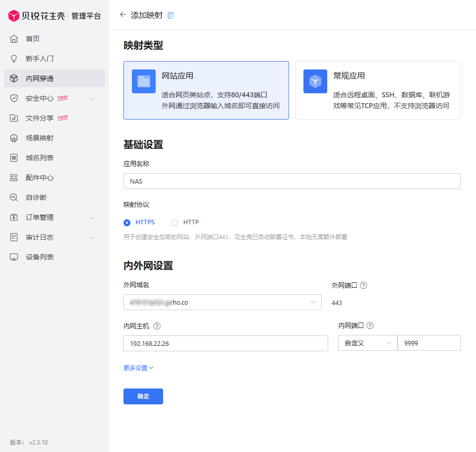Expand 更多设置 options
The height and width of the screenshot is (452, 476).
pos(138,368)
